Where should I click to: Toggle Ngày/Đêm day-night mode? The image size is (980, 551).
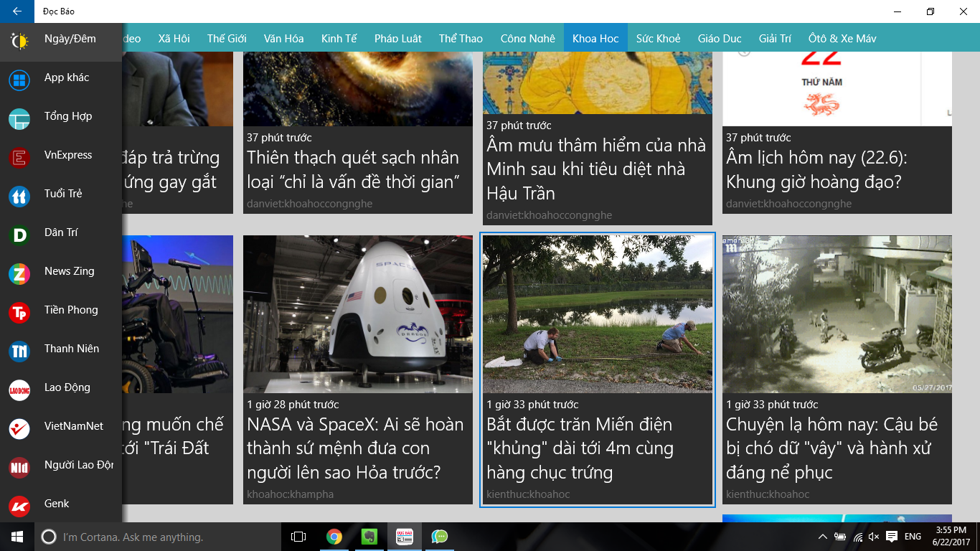pos(19,39)
